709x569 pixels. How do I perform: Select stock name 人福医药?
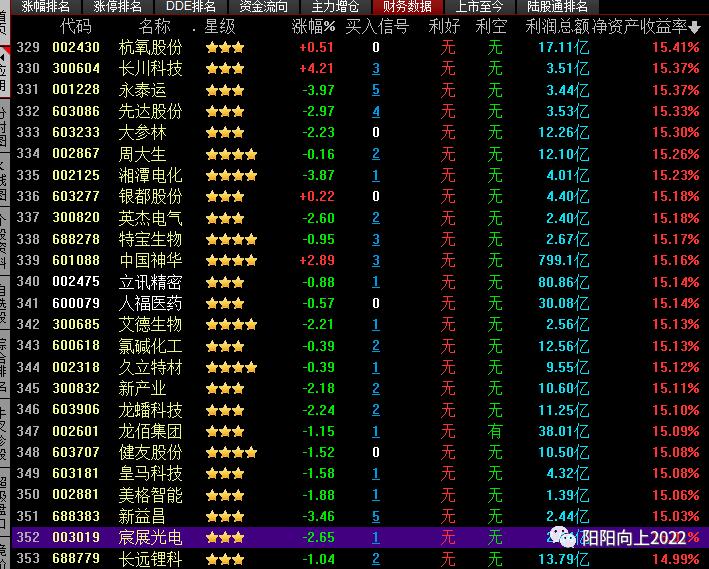point(150,303)
